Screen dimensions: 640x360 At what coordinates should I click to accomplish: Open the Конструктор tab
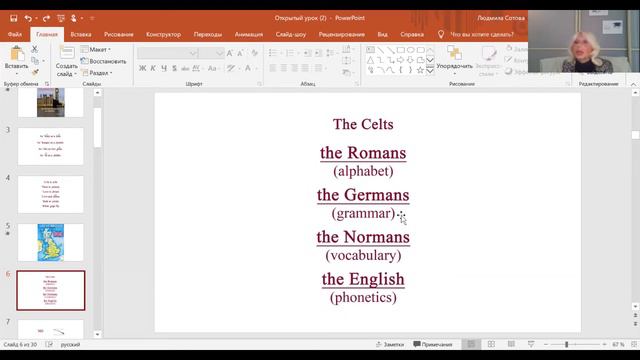click(x=163, y=34)
